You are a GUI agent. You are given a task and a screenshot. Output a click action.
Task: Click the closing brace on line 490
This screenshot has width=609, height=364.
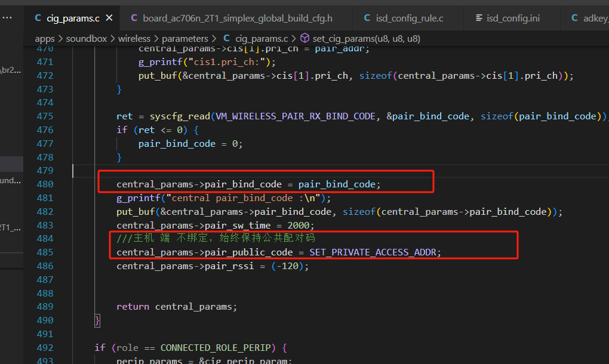tap(97, 320)
